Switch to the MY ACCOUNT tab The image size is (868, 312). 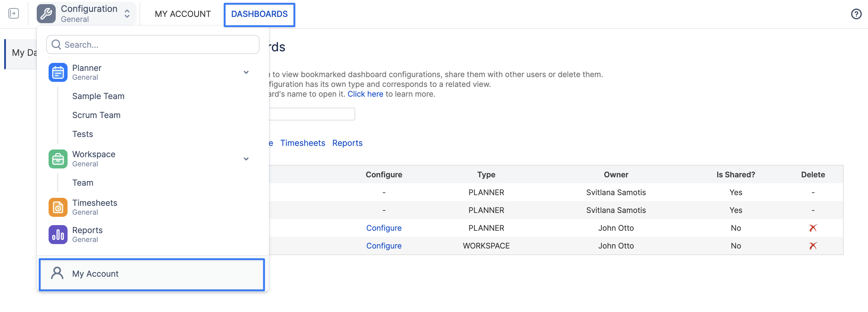coord(182,14)
